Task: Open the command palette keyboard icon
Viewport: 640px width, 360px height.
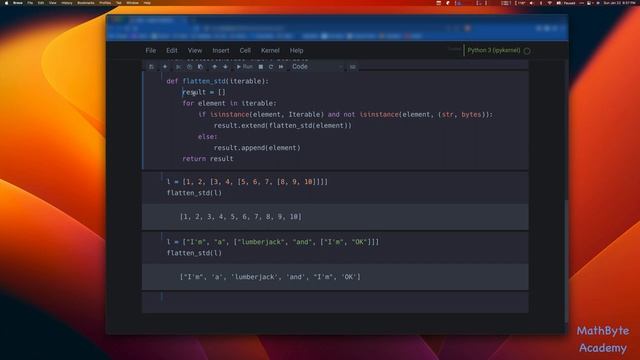Action: click(353, 67)
